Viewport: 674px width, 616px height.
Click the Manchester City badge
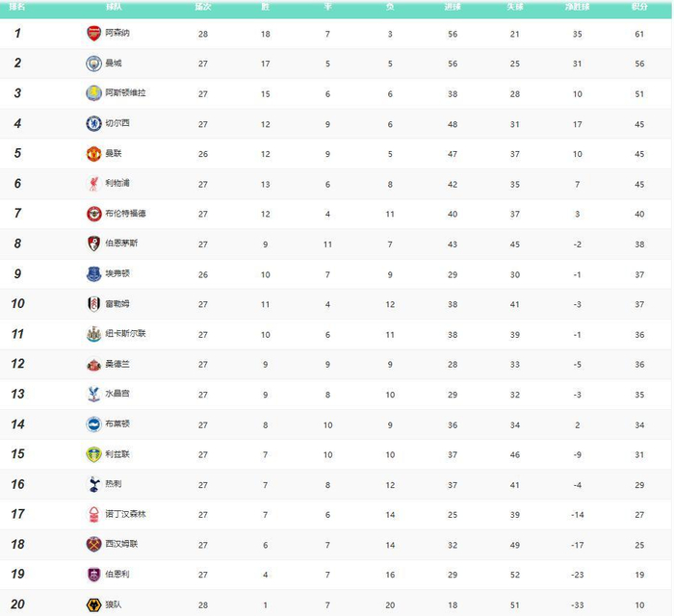pos(93,64)
